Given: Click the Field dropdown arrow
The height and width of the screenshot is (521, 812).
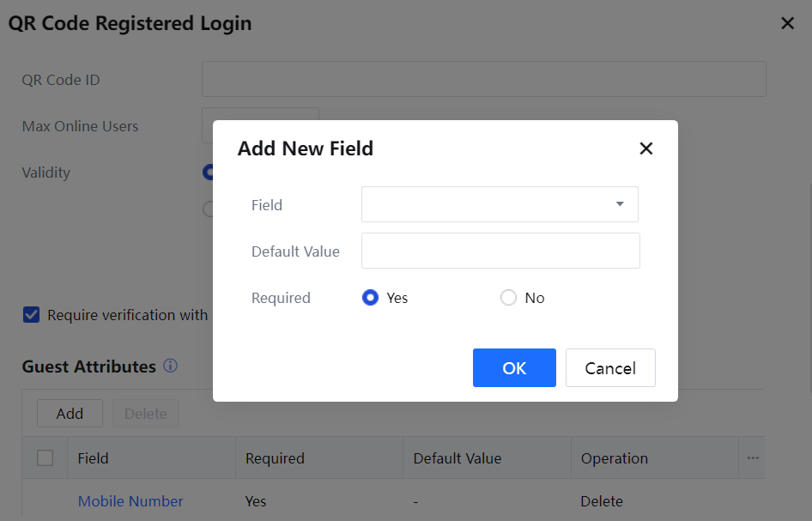Looking at the screenshot, I should tap(620, 204).
